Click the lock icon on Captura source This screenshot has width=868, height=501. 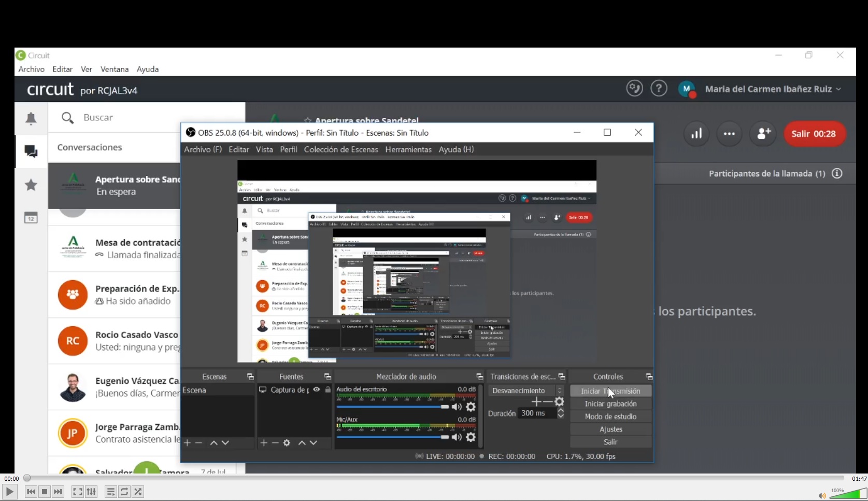pyautogui.click(x=328, y=389)
